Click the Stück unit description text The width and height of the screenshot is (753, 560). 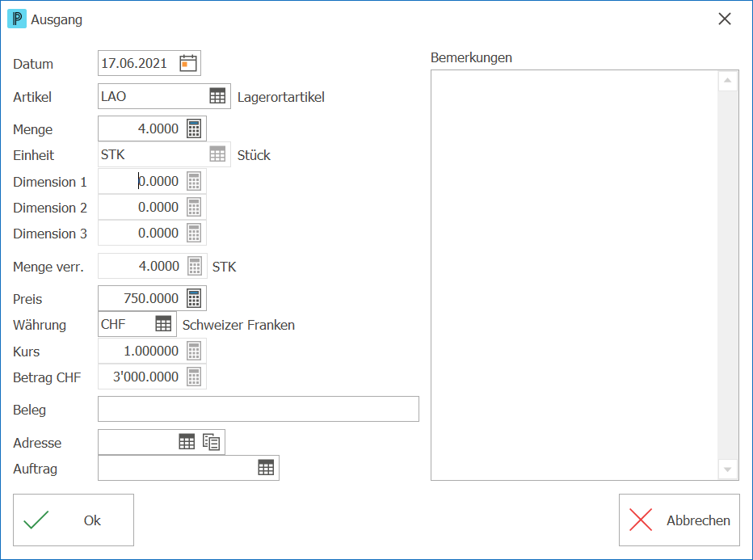point(254,155)
